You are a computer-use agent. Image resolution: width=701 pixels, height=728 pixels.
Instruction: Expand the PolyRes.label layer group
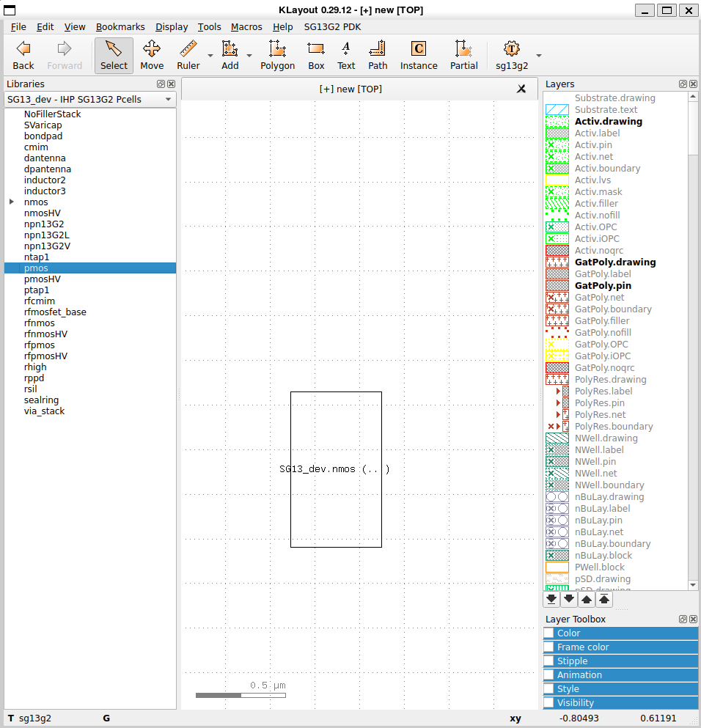point(559,391)
